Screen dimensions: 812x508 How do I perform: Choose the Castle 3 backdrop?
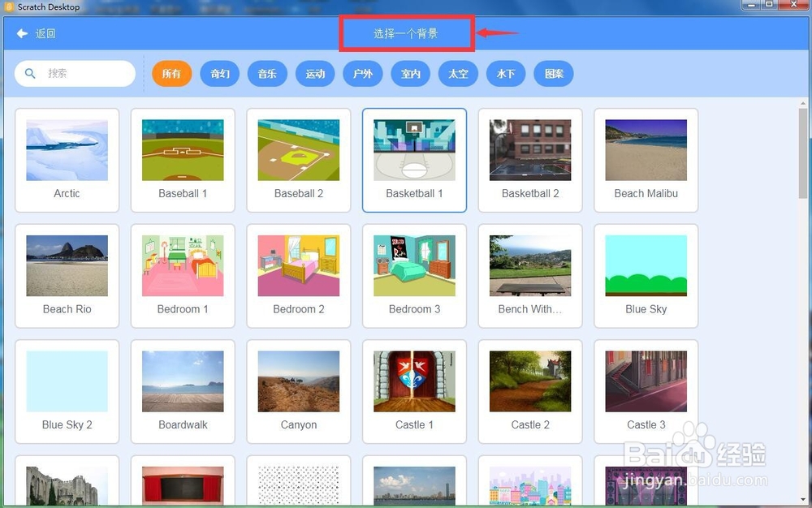click(x=646, y=392)
